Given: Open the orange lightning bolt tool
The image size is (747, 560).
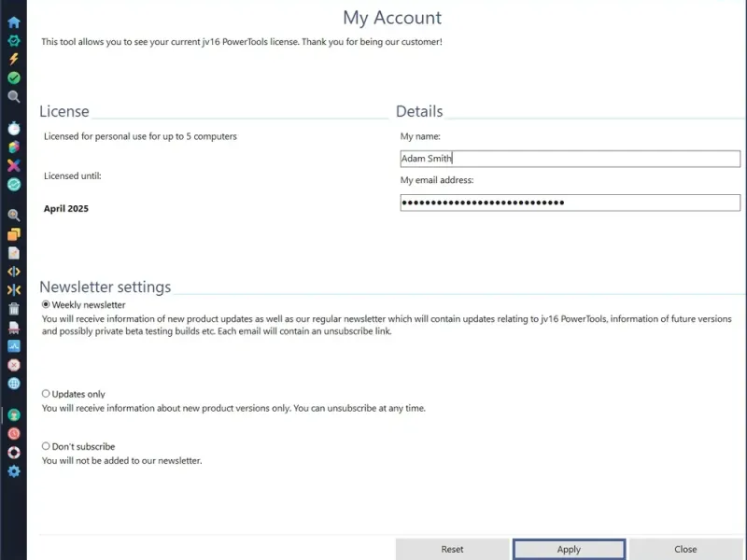Looking at the screenshot, I should tap(14, 59).
